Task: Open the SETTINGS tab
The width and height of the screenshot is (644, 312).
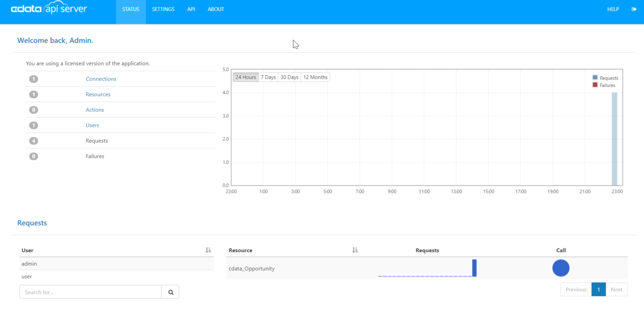Action: 163,9
